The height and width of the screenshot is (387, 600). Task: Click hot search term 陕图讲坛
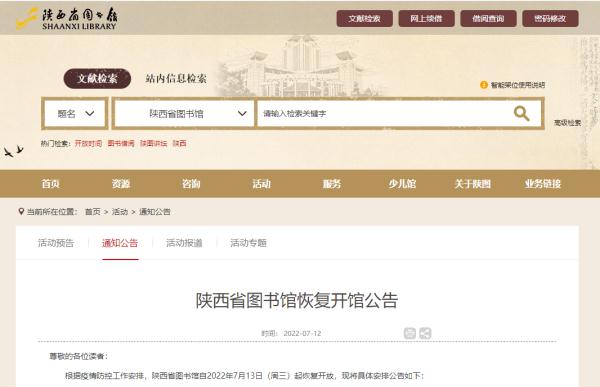(153, 143)
